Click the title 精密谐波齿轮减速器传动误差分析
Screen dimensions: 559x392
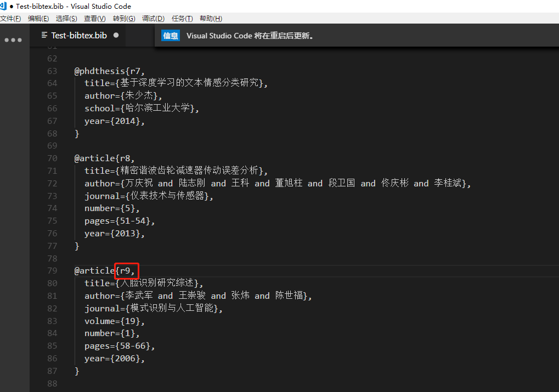[x=189, y=171]
